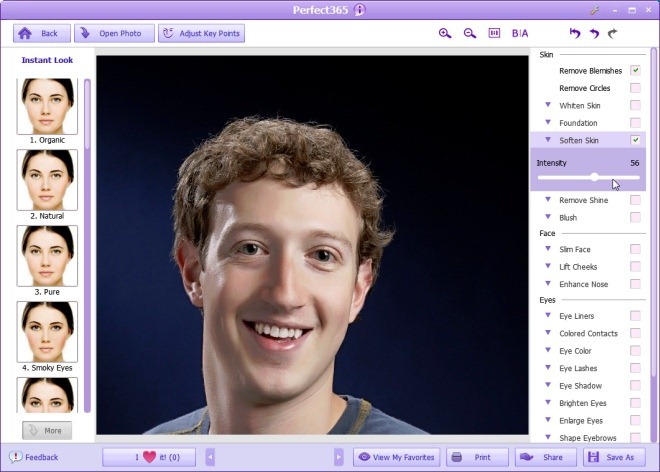
Task: Enable the Remove Shine checkbox
Action: 635,200
